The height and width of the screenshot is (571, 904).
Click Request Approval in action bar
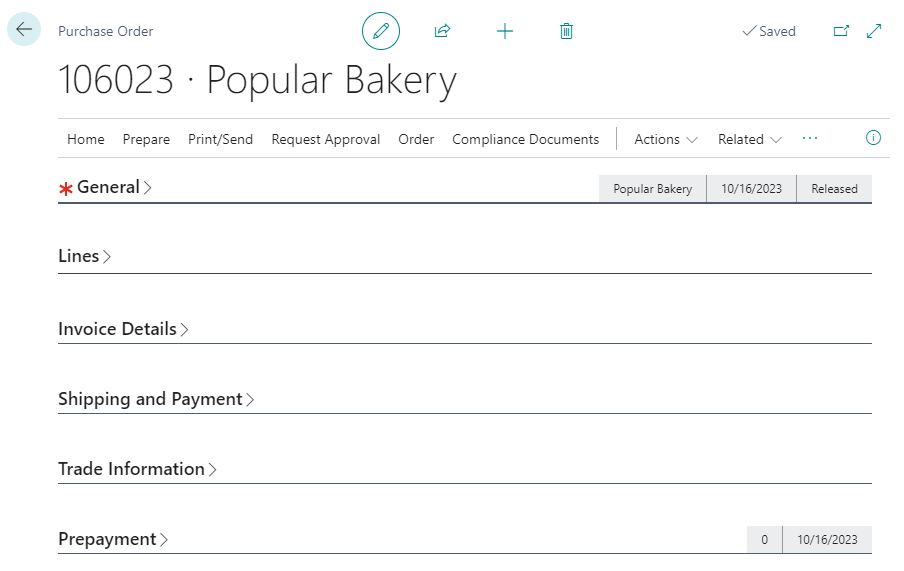pyautogui.click(x=325, y=139)
